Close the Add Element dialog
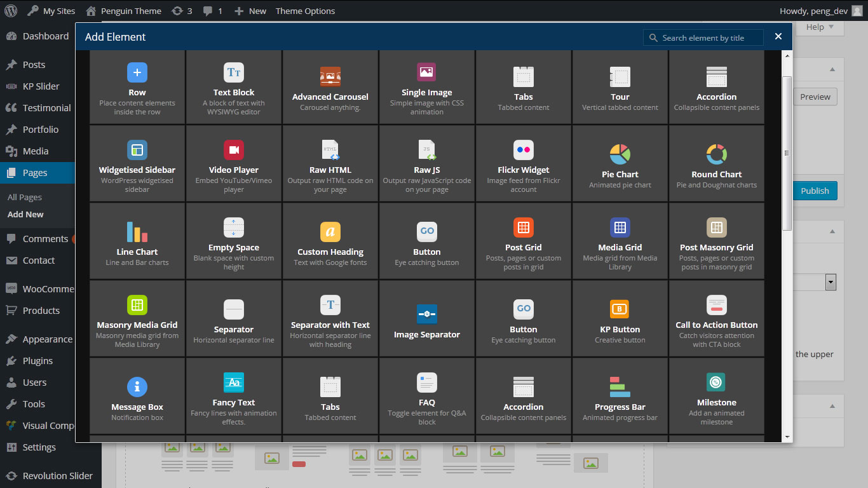Viewport: 868px width, 488px height. coord(778,36)
